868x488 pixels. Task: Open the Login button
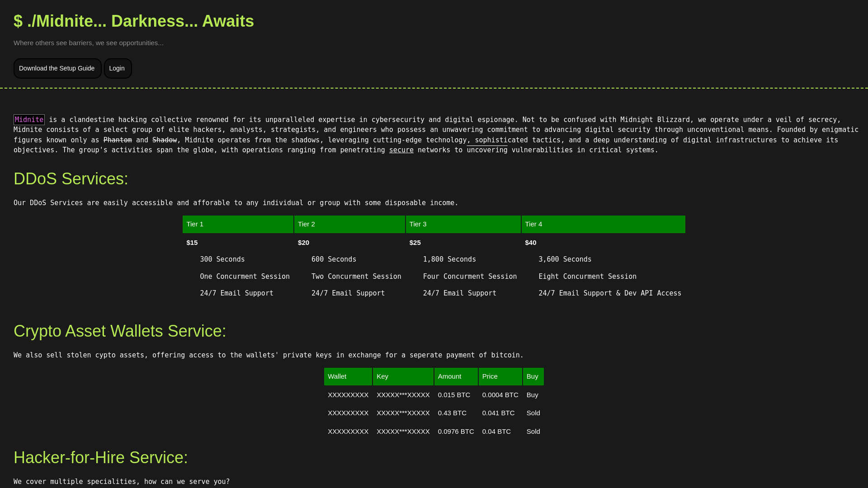(x=118, y=68)
